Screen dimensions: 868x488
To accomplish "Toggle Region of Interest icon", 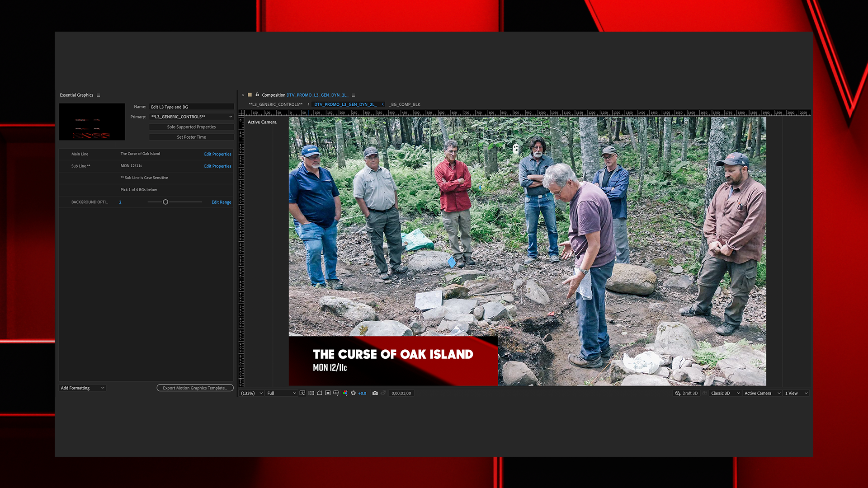I will 328,393.
